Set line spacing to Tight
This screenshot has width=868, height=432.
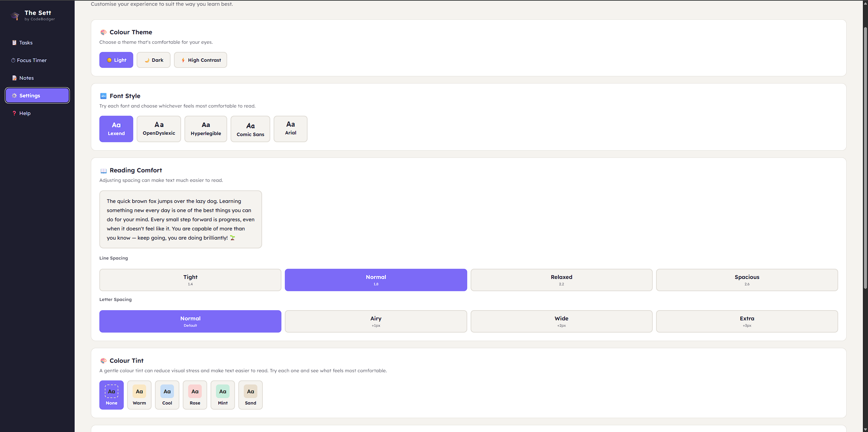pos(190,280)
